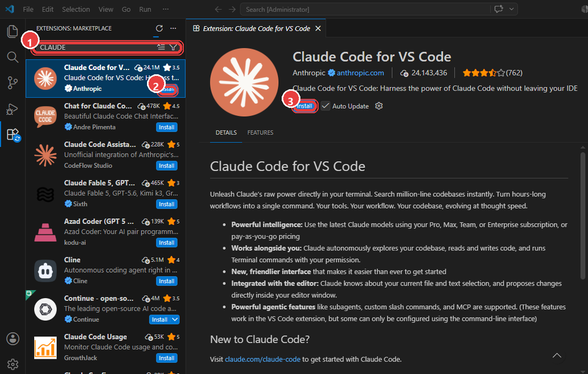Filter extensions using funnel icon
588x374 pixels.
click(x=173, y=47)
